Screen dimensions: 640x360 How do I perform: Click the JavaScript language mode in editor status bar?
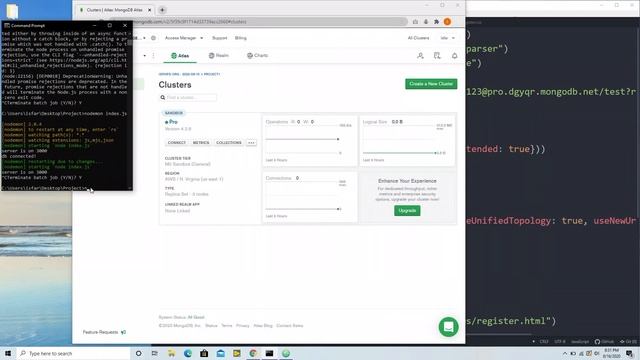pyautogui.click(x=580, y=341)
